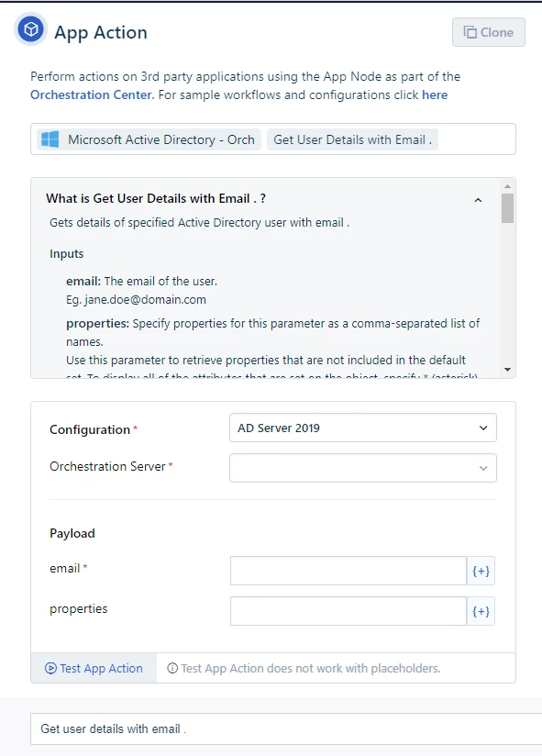Click the Clone button
542x756 pixels.
click(489, 32)
